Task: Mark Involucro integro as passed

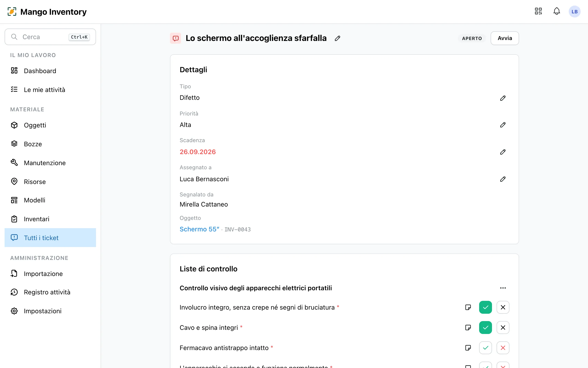Action: (485, 307)
